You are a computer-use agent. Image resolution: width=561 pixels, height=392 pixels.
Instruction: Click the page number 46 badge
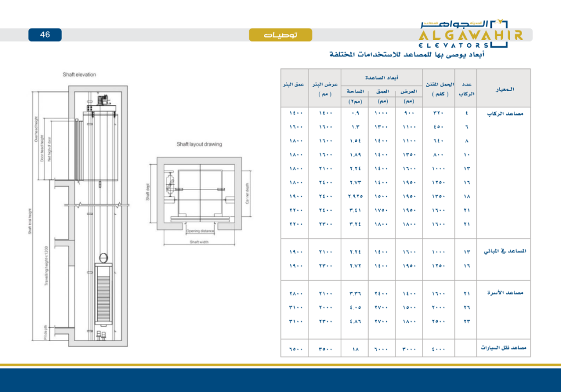click(x=45, y=34)
